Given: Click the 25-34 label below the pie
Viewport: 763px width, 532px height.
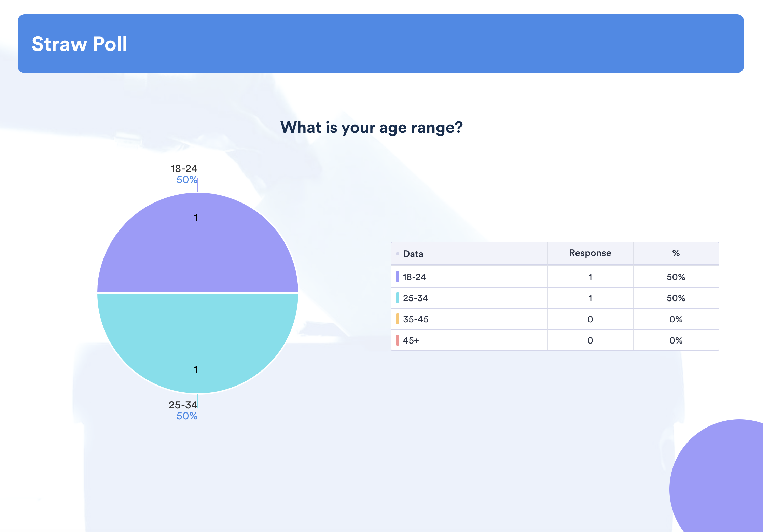Looking at the screenshot, I should coord(183,405).
